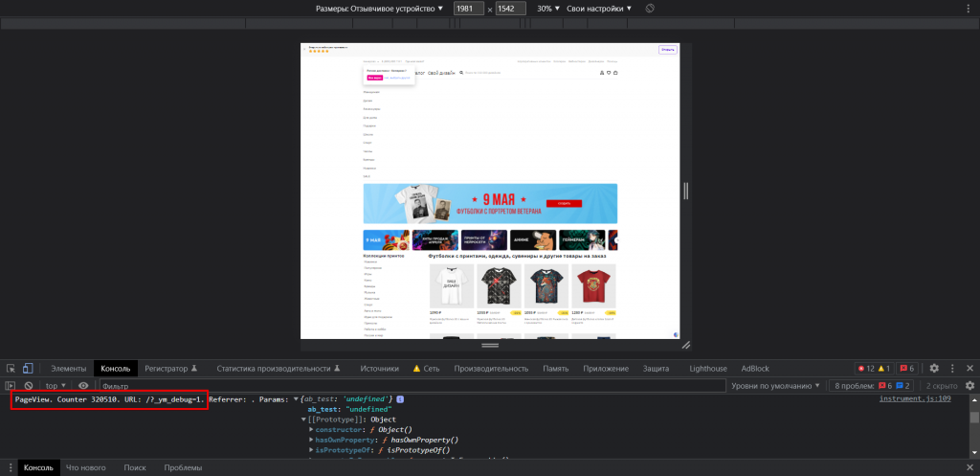The image size is (980, 476).
Task: Click the search magnifier icon on webpage
Action: 461,73
